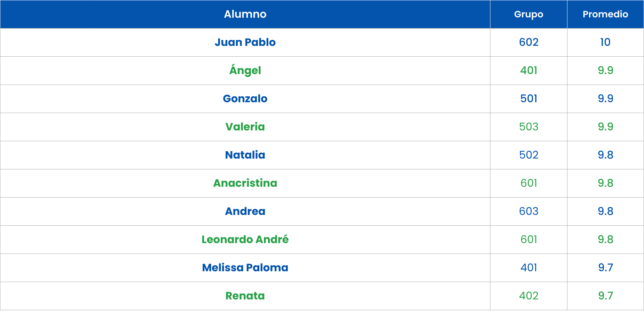The image size is (644, 313).
Task: Select Renata's group 402 cell
Action: [x=528, y=296]
